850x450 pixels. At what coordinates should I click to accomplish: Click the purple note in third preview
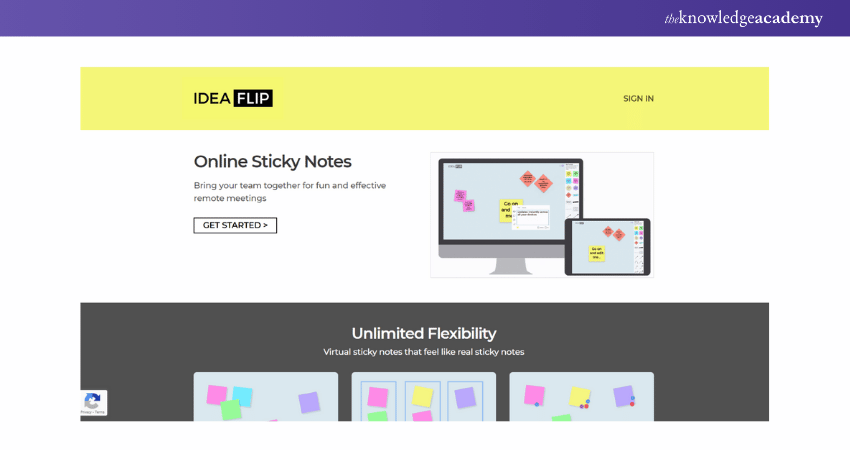(624, 396)
